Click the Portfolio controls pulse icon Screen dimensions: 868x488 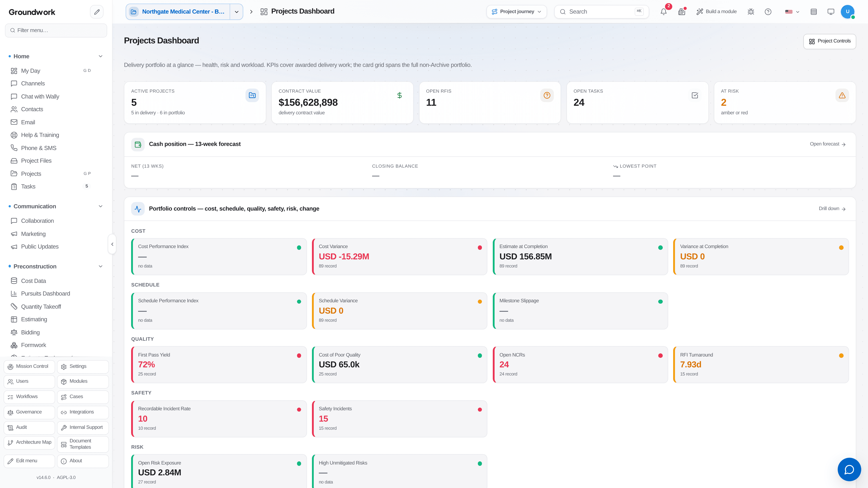point(138,209)
